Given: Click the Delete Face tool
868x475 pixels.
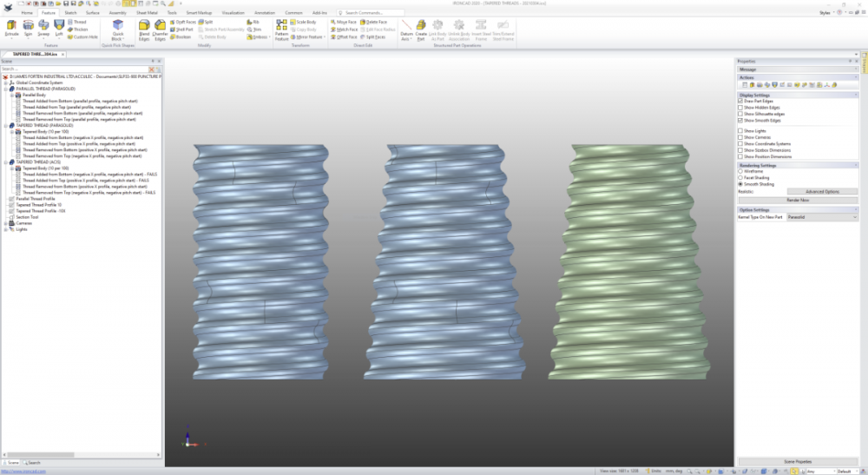Looking at the screenshot, I should pos(373,23).
